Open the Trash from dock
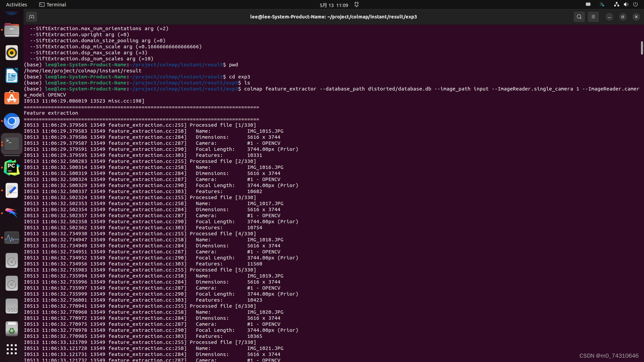Viewport: 644px width, 362px height. click(x=12, y=329)
